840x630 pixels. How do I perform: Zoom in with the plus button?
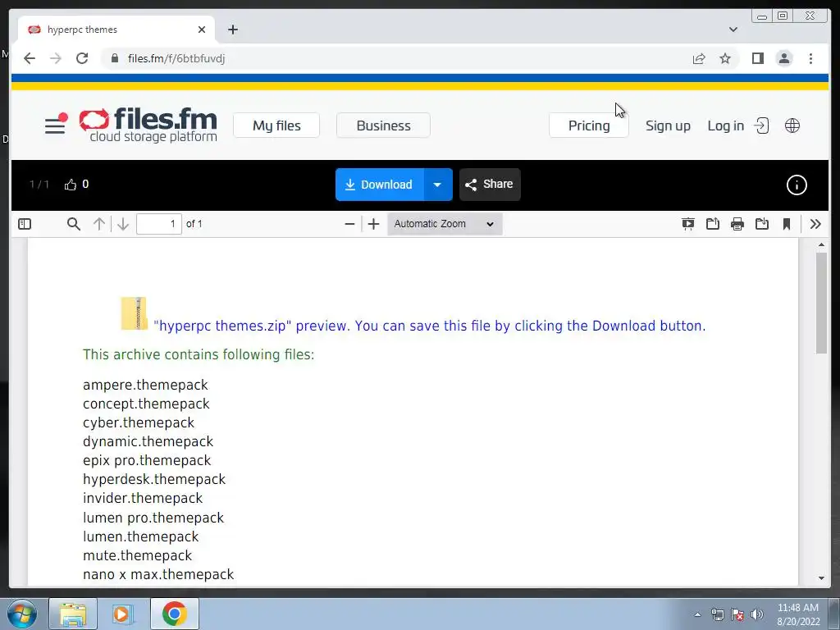pyautogui.click(x=374, y=224)
